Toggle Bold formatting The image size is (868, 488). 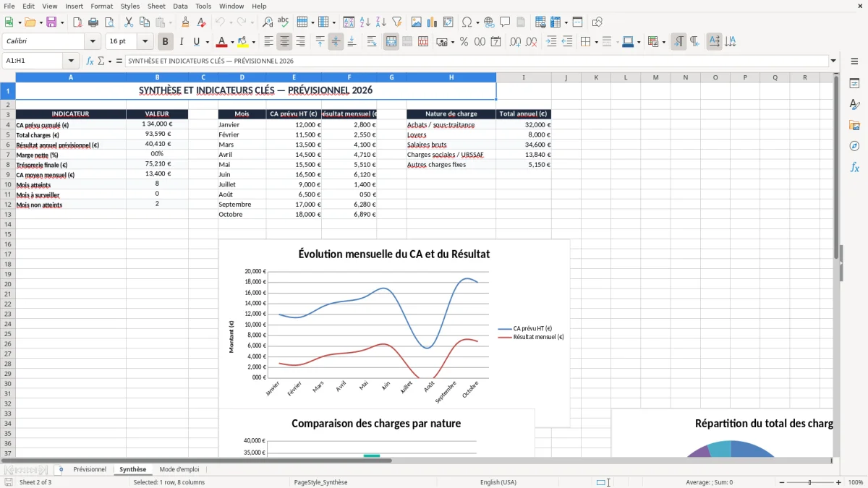tap(166, 42)
